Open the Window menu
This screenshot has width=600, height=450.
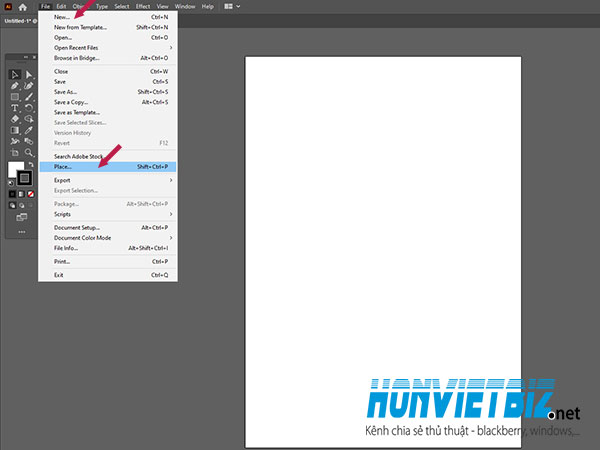[185, 7]
